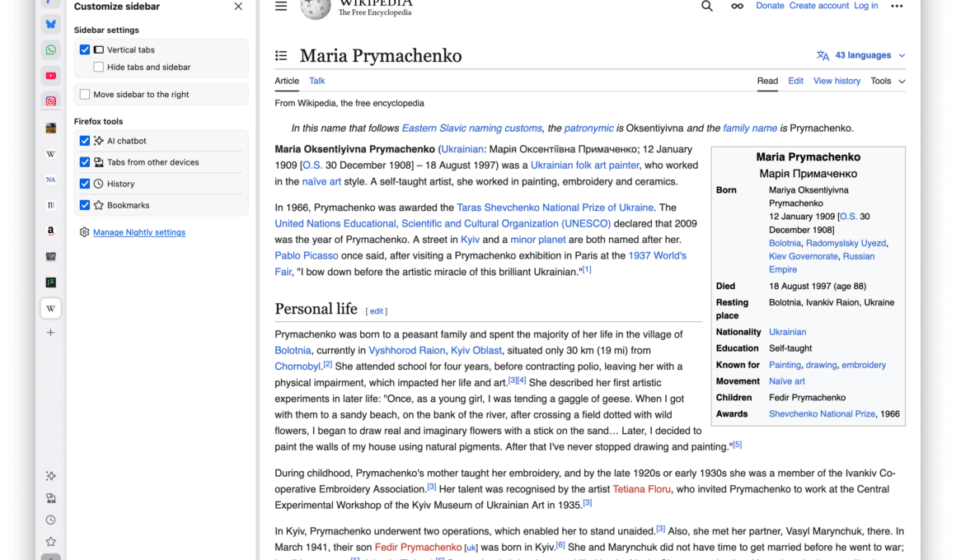Open View history tab
The height and width of the screenshot is (560, 956).
click(x=836, y=81)
